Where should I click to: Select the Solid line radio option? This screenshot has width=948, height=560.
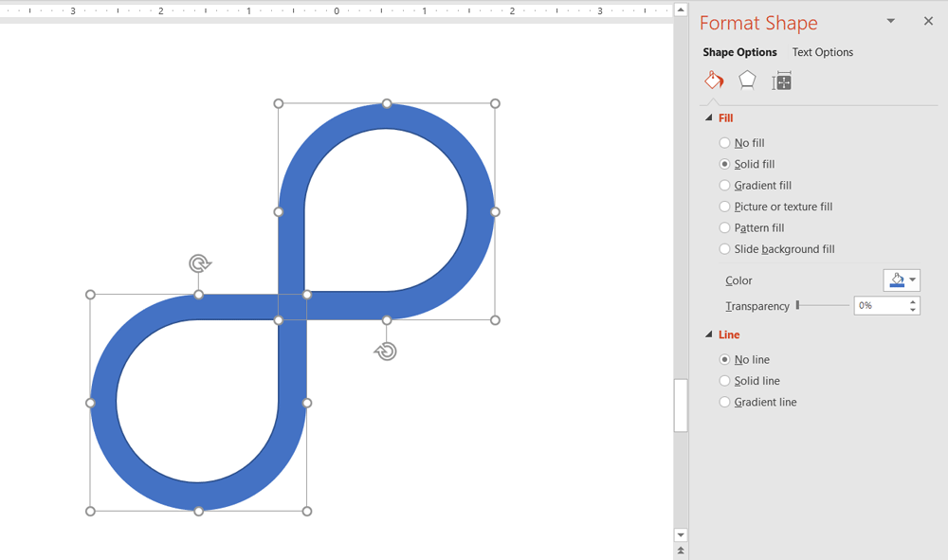[725, 381]
